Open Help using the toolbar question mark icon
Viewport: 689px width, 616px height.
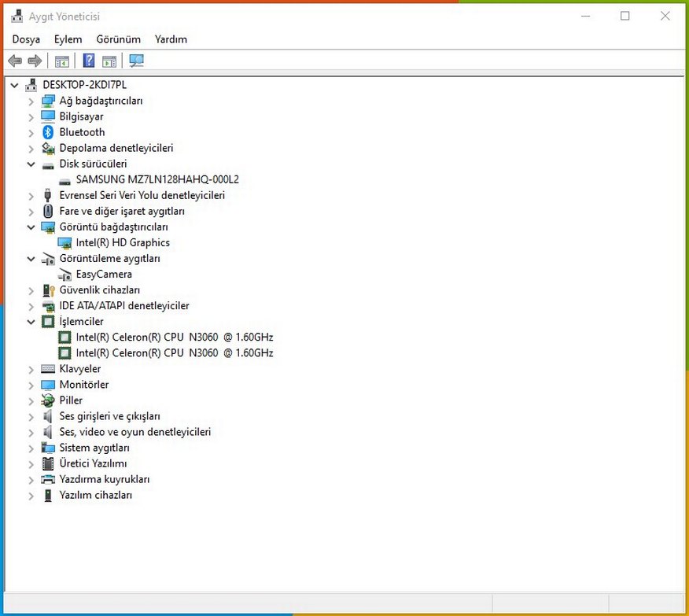pos(87,61)
